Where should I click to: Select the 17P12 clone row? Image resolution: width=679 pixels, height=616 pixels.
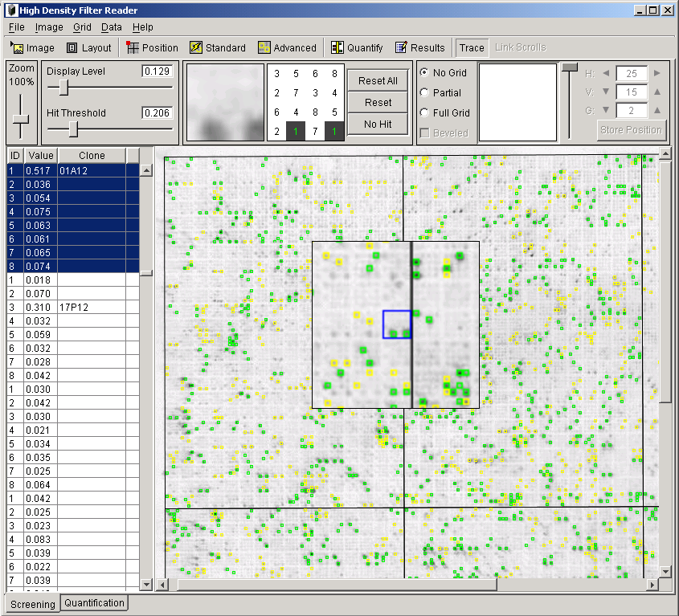tap(72, 307)
